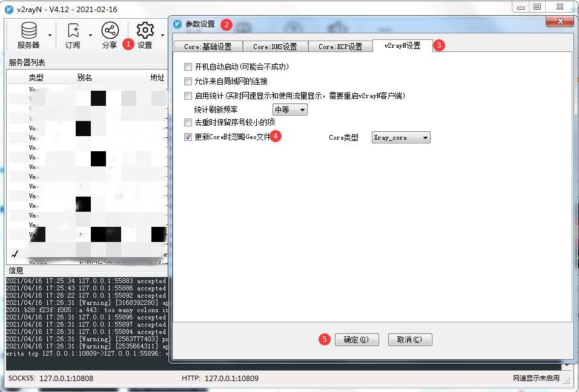This screenshot has height=392, width=579.
Task: Enable 开机自动启动 checkbox
Action: (188, 67)
